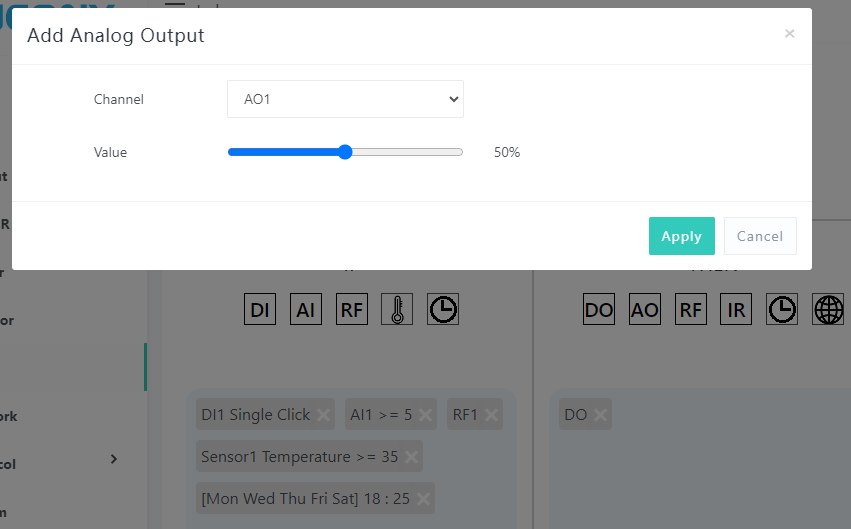Delete the Sensor1 Temperature >= 35 condition
Viewport: 851px width, 529px height.
tap(411, 457)
